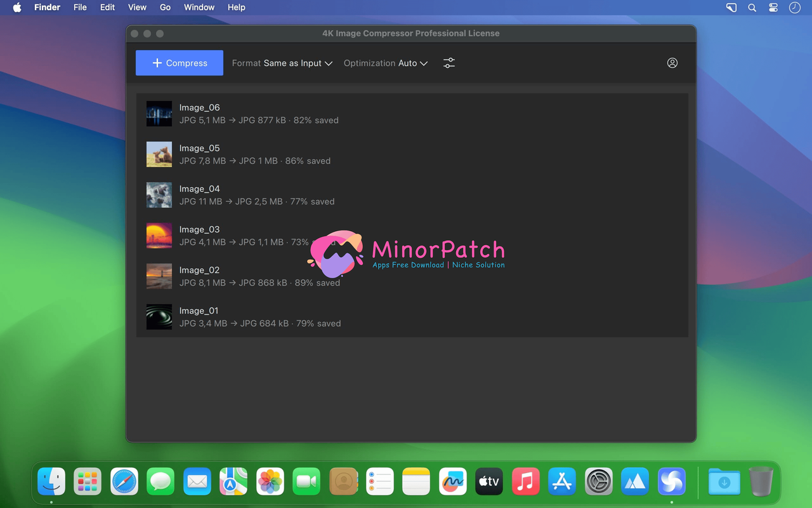Click the '79% saved' result line
This screenshot has height=508, width=812.
coord(260,323)
